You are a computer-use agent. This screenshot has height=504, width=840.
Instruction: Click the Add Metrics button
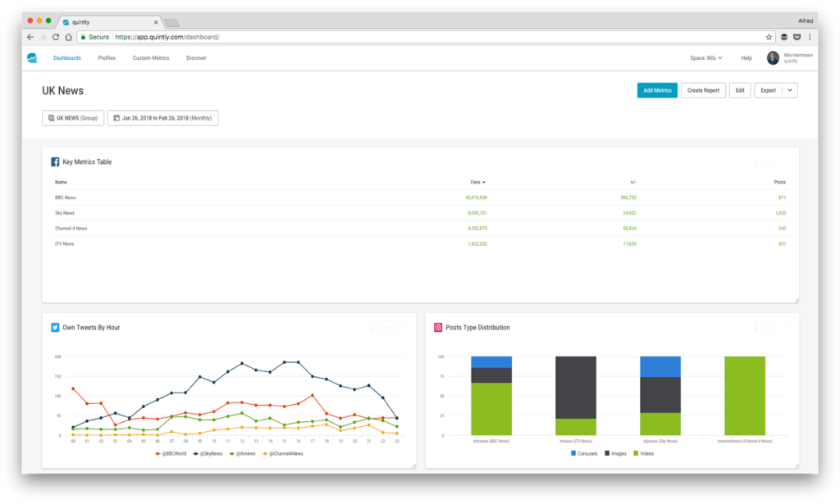click(657, 90)
